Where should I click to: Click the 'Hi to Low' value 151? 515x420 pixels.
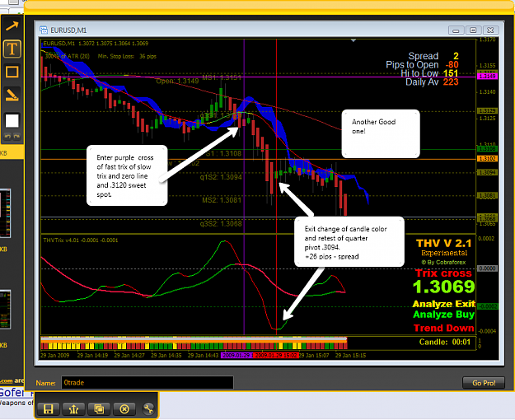point(451,73)
